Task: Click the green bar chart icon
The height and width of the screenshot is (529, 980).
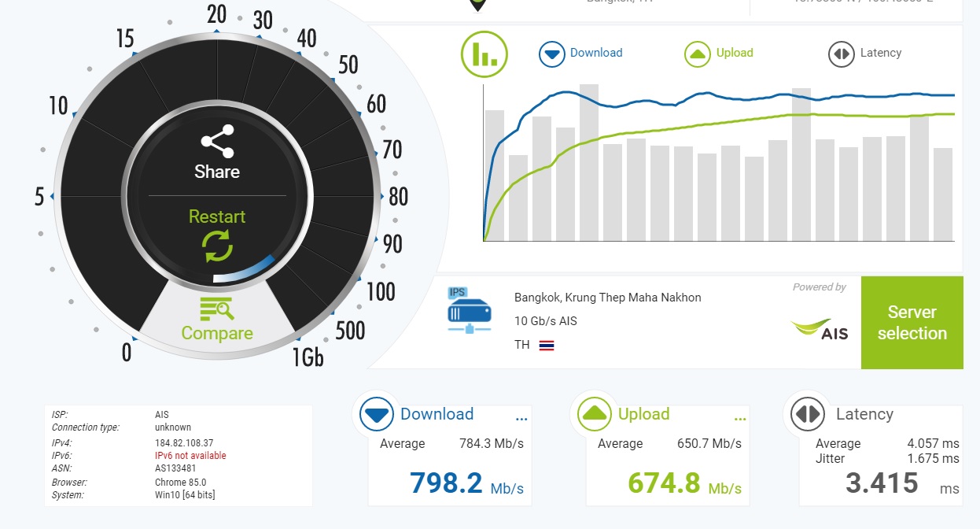Action: tap(484, 53)
